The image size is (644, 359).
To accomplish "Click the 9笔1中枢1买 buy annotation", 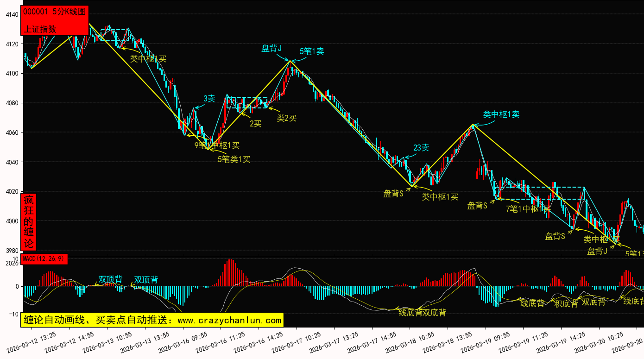I will [217, 145].
